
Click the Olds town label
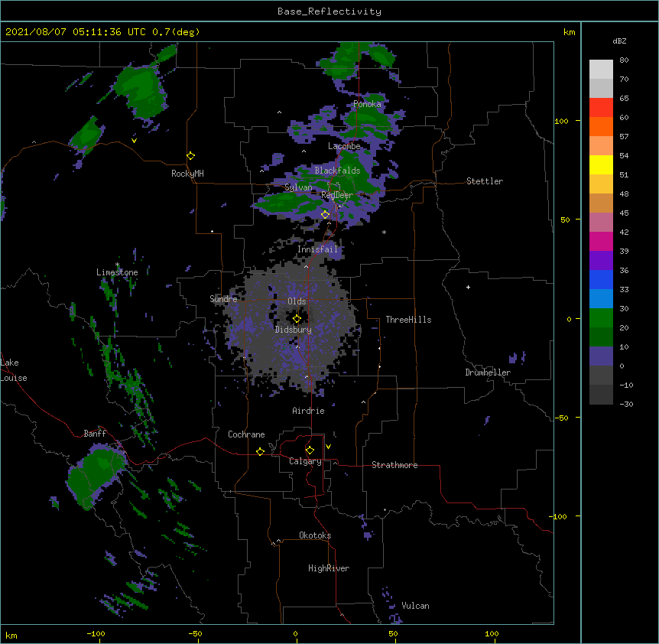[x=297, y=301]
